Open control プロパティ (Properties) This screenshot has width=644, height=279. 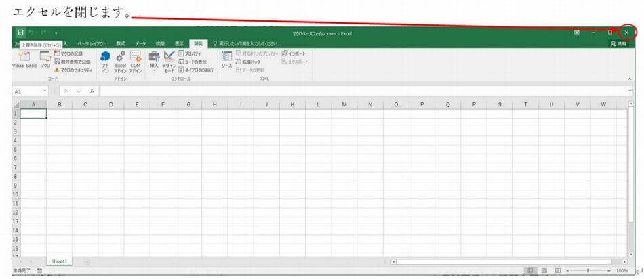tap(190, 53)
